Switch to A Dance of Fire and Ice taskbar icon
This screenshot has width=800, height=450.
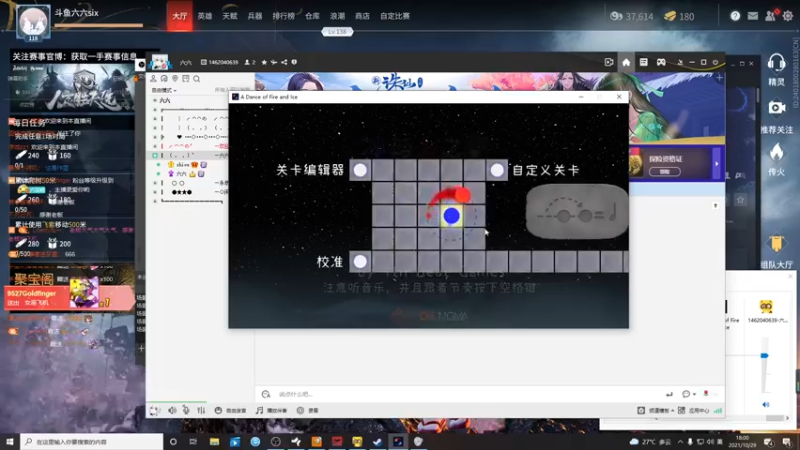pos(398,441)
